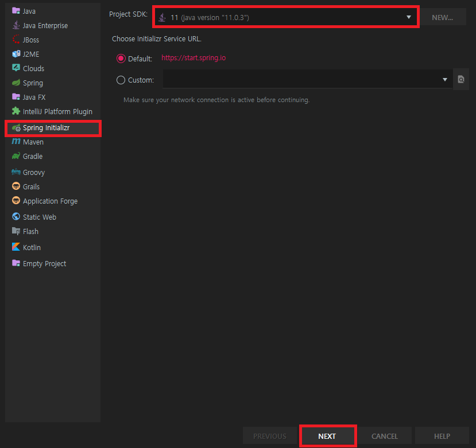
Task: Select Static Web entry
Action: pos(53,217)
